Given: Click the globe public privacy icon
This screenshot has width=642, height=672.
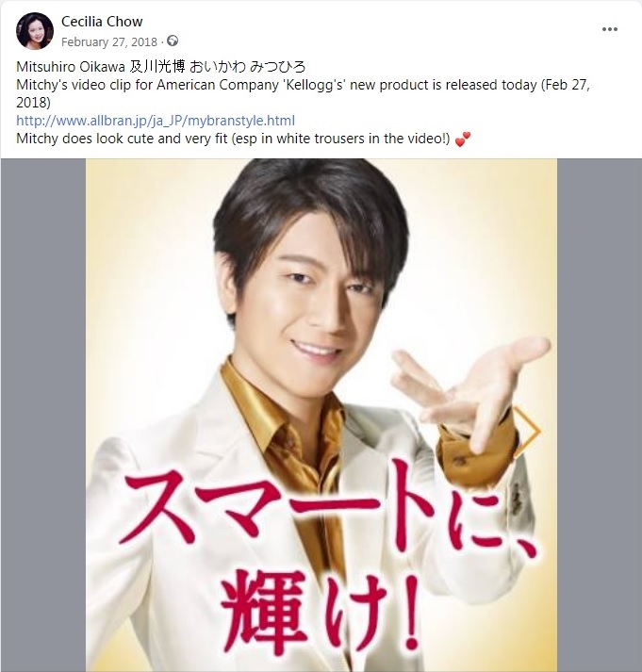Looking at the screenshot, I should click(173, 41).
